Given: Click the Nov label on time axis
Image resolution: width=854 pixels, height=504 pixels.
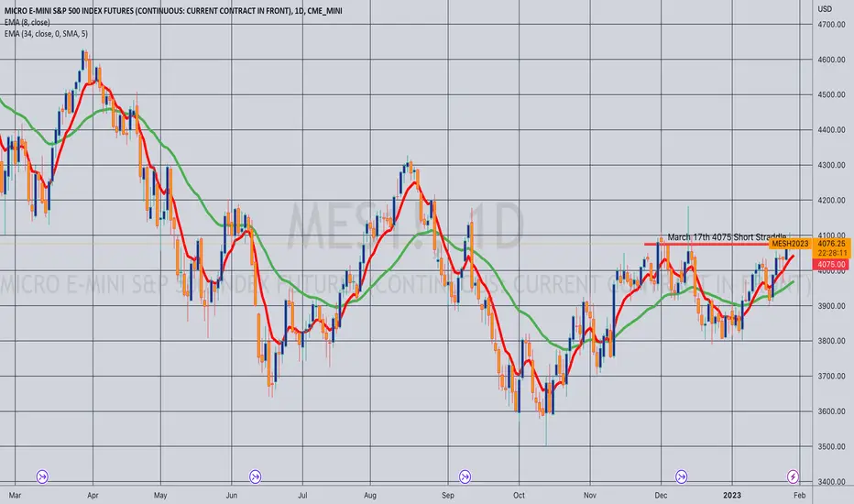Looking at the screenshot, I should click(590, 495).
